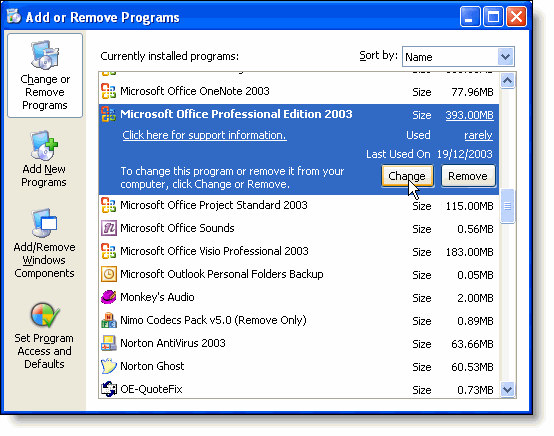
Task: Click the Monkey's Audio icon
Action: 108,297
